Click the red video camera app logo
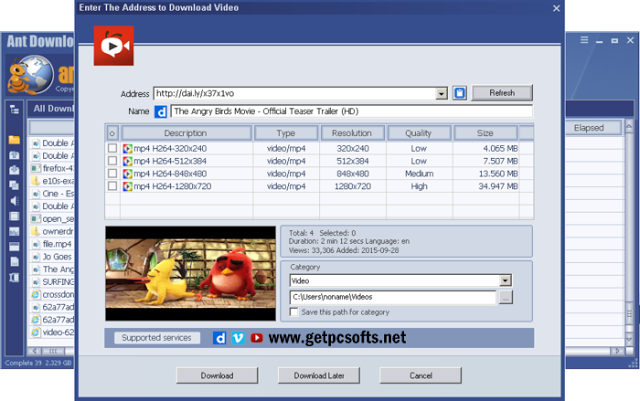Viewport: 640px width, 401px height. coord(113,46)
